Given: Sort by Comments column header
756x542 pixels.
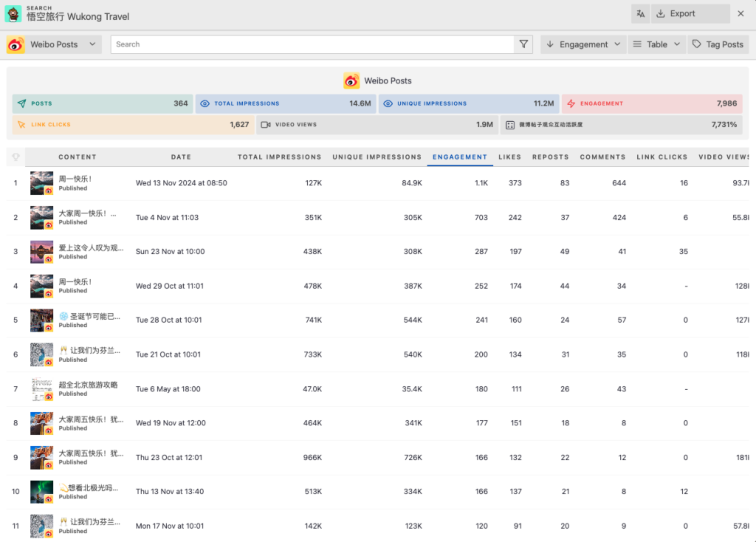Looking at the screenshot, I should (602, 157).
